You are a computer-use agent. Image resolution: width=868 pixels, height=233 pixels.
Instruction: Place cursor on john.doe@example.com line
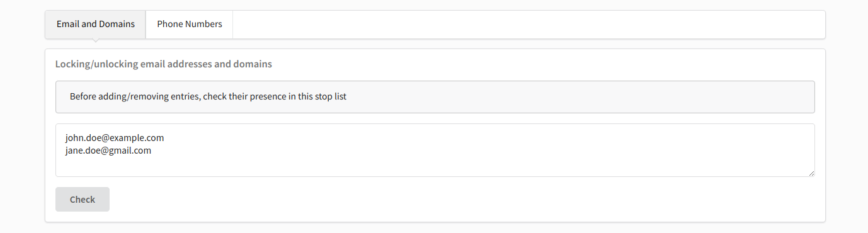pos(115,137)
